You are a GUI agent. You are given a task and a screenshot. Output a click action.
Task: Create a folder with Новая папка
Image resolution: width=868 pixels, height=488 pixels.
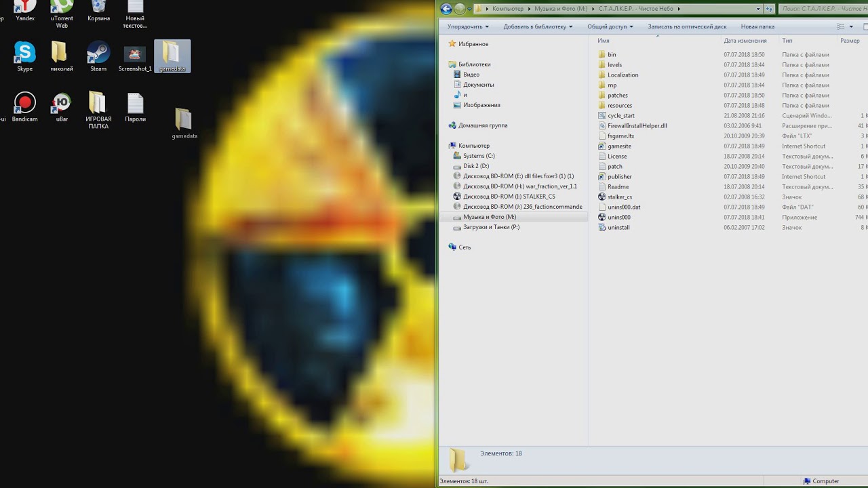tap(757, 27)
